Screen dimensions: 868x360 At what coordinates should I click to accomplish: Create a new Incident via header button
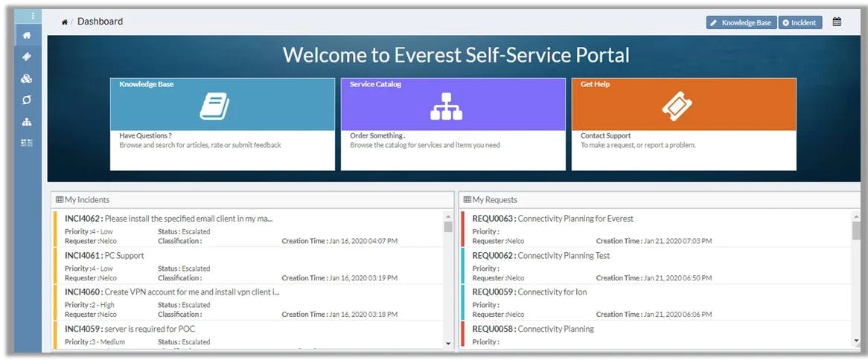click(800, 23)
